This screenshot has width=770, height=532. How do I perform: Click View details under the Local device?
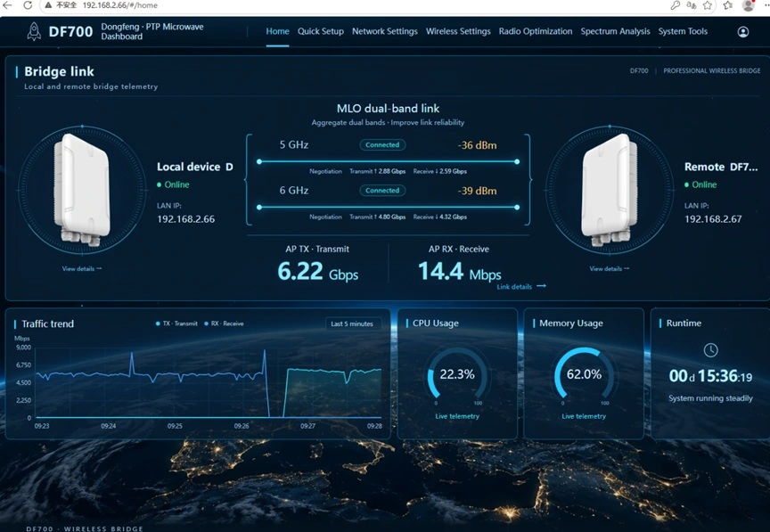[81, 269]
